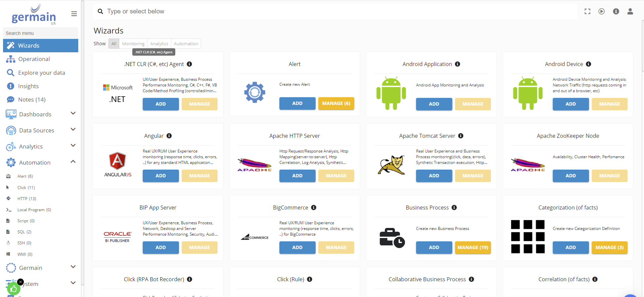
Task: Dismiss the feedback widget with X
Action: tap(20, 282)
